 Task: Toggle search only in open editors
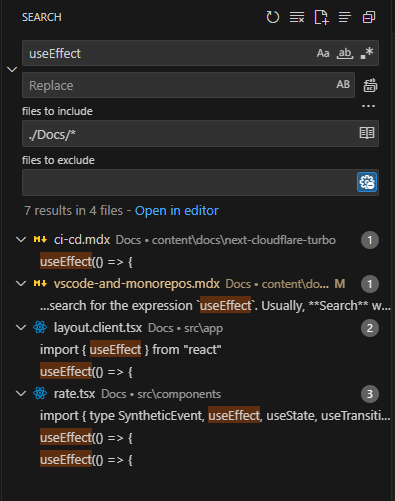[x=367, y=133]
